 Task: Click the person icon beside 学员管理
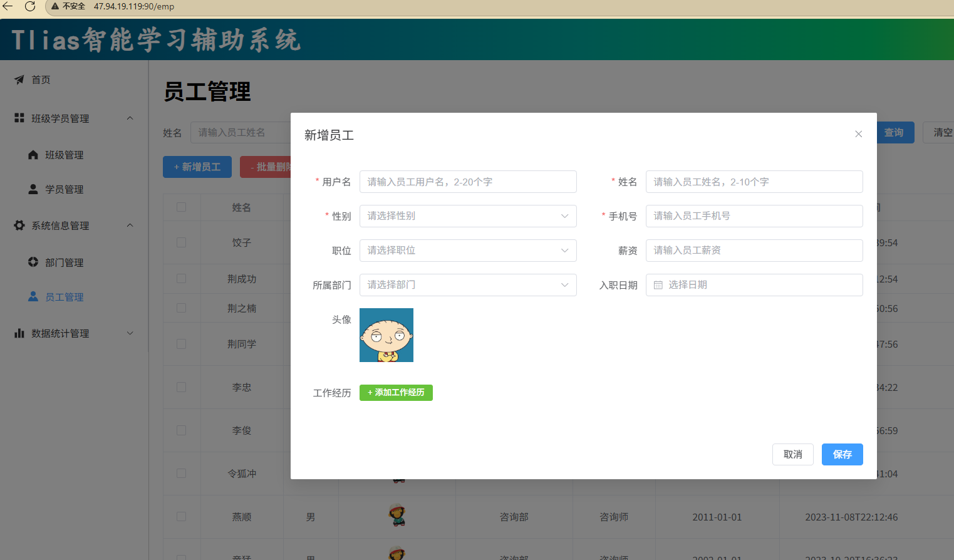(33, 189)
